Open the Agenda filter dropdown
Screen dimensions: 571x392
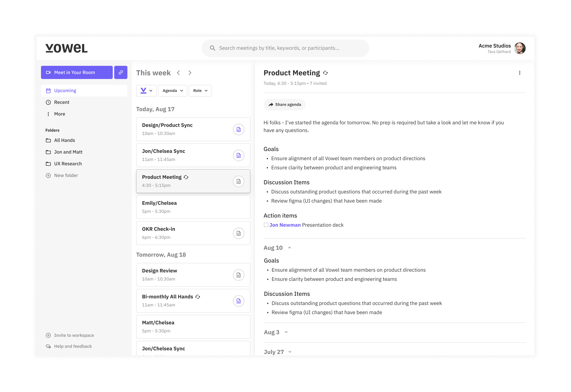coord(173,91)
